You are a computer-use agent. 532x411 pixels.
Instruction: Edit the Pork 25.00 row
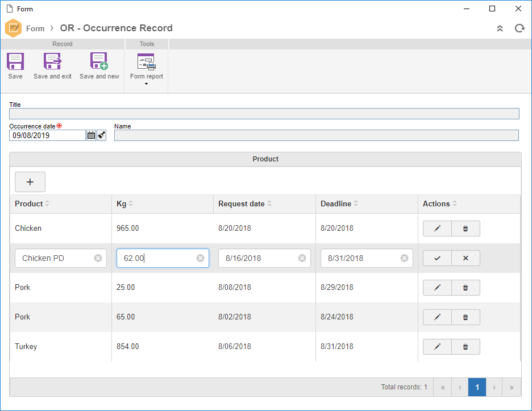(x=437, y=288)
